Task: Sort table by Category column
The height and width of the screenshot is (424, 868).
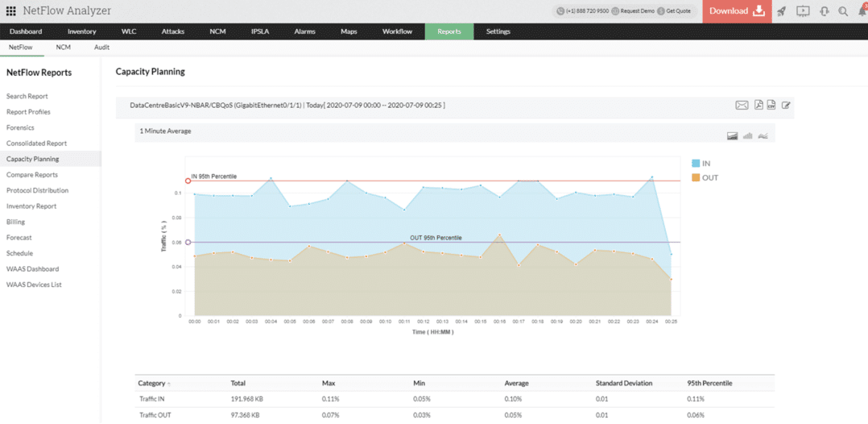Action: pos(151,383)
